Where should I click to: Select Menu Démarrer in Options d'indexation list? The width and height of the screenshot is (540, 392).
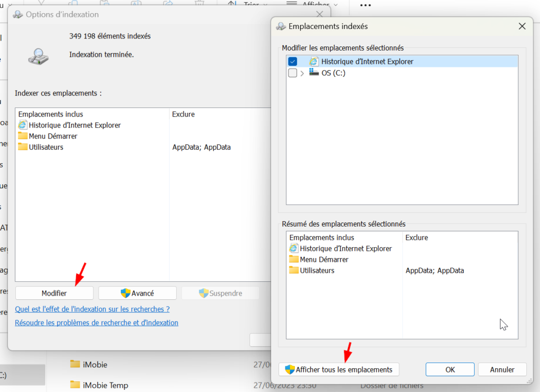pos(53,136)
